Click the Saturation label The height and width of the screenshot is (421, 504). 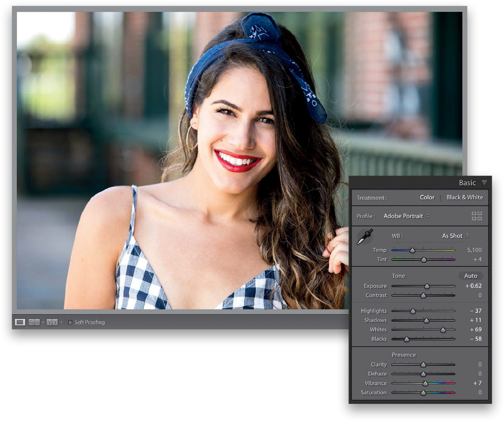tap(374, 393)
